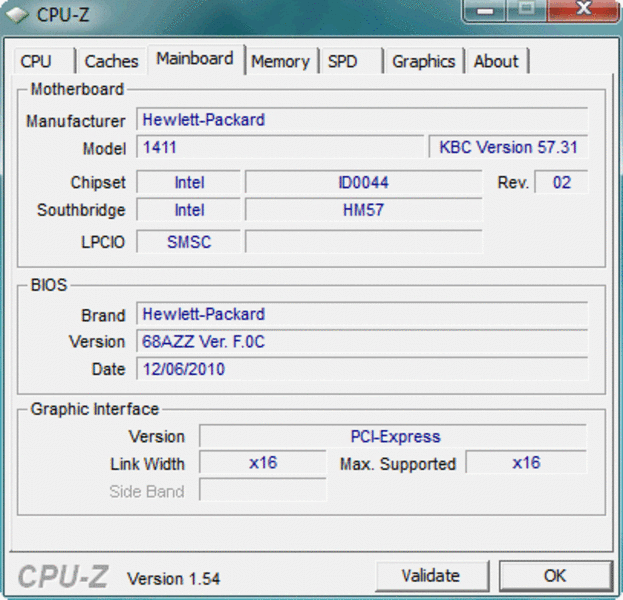The height and width of the screenshot is (600, 623).
Task: Switch to the SPD tab
Action: point(351,61)
